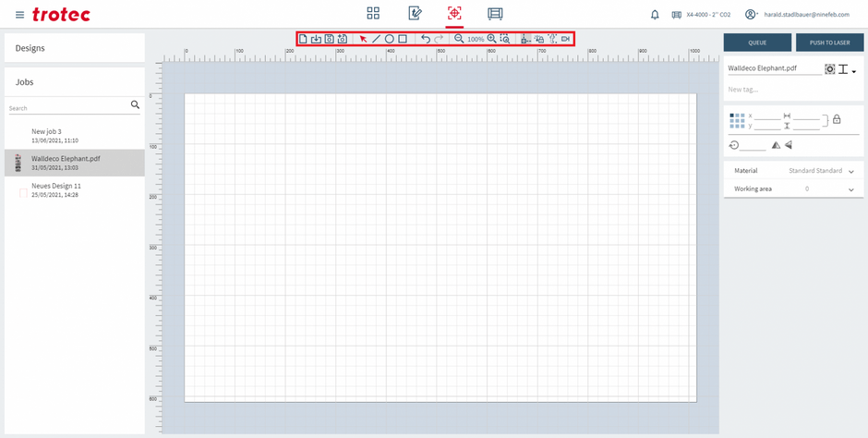The image size is (868, 438).
Task: Click the QUEUE button
Action: (757, 42)
